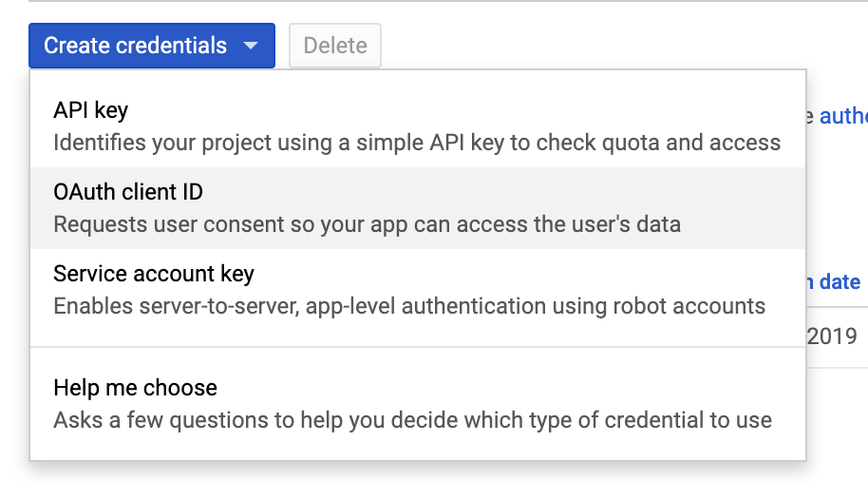The width and height of the screenshot is (868, 500).
Task: Choose OAuth client ID from the menu
Action: 128,192
